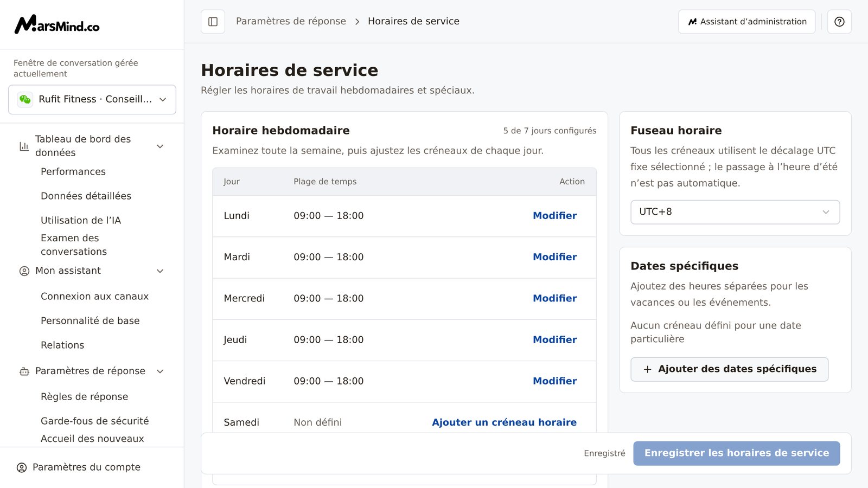
Task: Click the bar chart icon beside Tableau de bord
Action: 24,146
